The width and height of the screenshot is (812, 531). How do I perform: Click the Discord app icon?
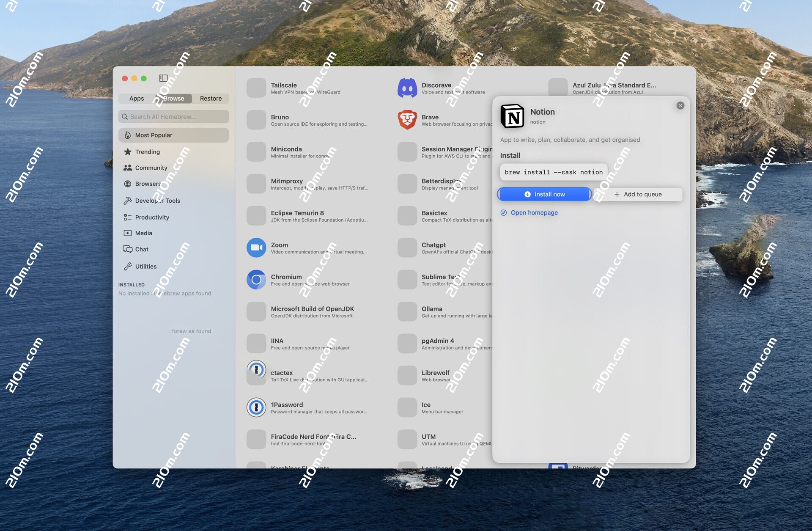[407, 88]
